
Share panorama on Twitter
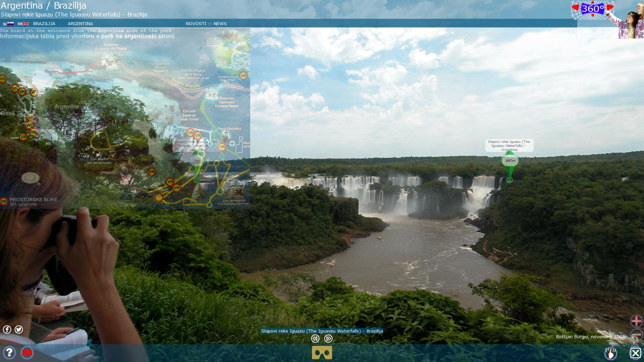click(19, 329)
